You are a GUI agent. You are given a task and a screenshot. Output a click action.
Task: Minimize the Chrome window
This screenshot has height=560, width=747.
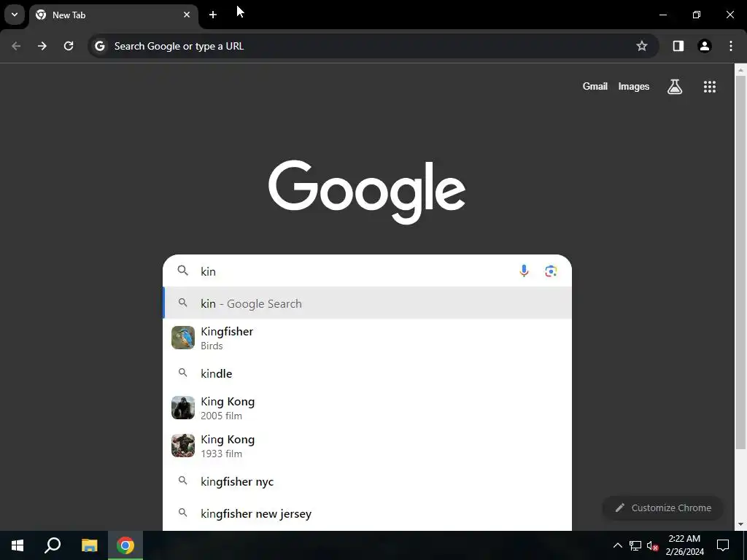point(662,15)
